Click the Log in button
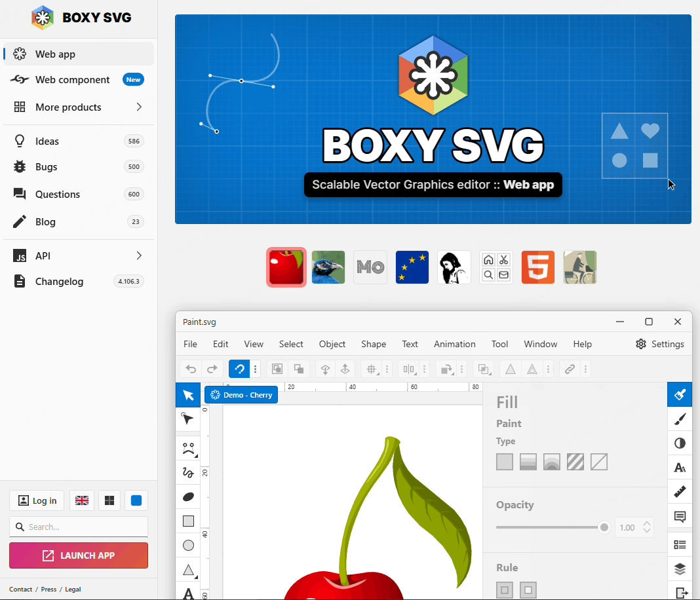 (x=37, y=500)
